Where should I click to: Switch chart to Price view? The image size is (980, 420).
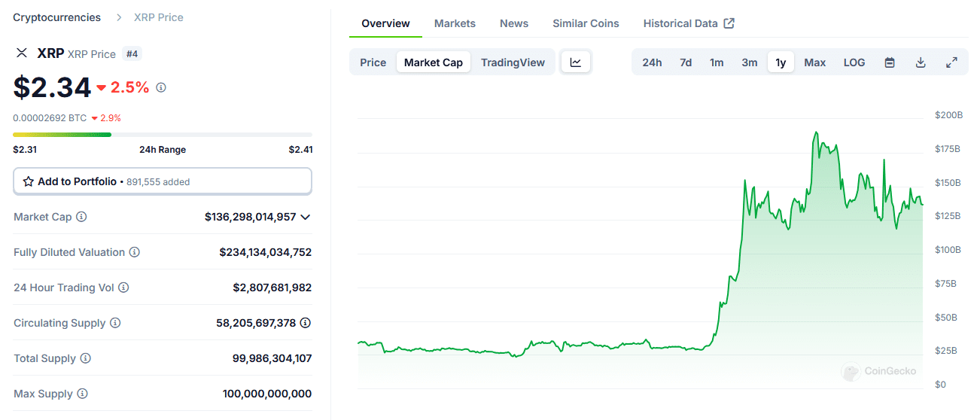click(x=373, y=62)
